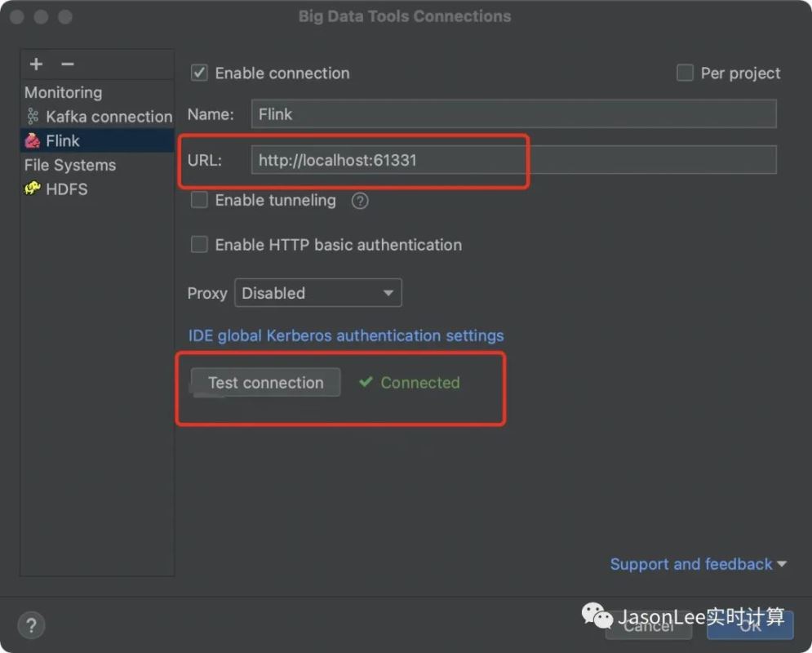Click the Monitoring group header
Image resolution: width=812 pixels, height=653 pixels.
click(x=63, y=93)
